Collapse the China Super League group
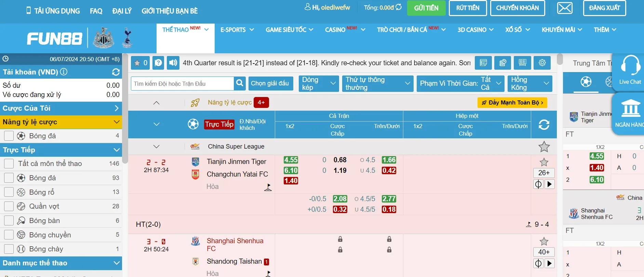644x277 pixels. tap(157, 147)
